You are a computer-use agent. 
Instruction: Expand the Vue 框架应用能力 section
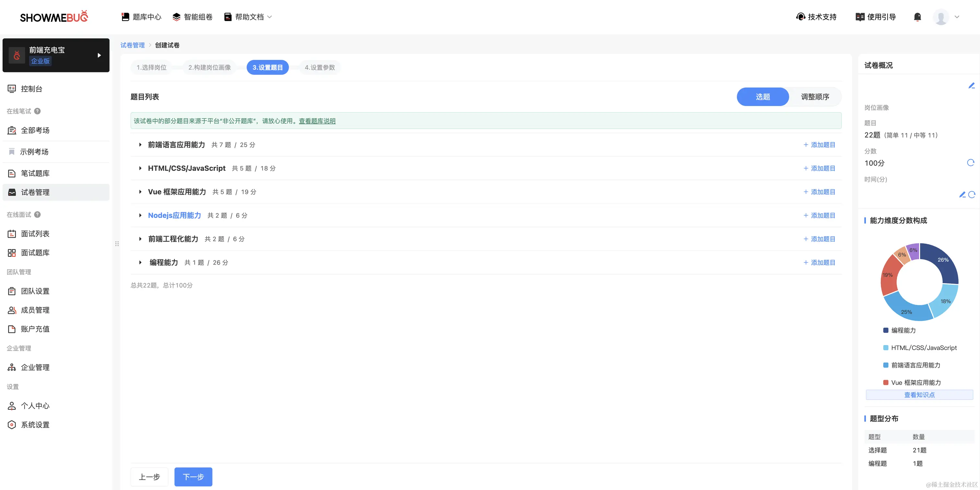point(140,192)
